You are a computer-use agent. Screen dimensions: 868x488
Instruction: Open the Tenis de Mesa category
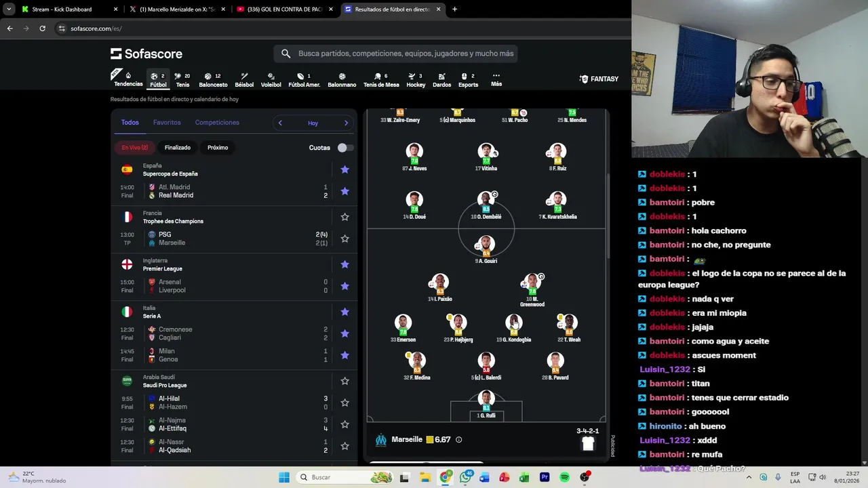pos(381,79)
